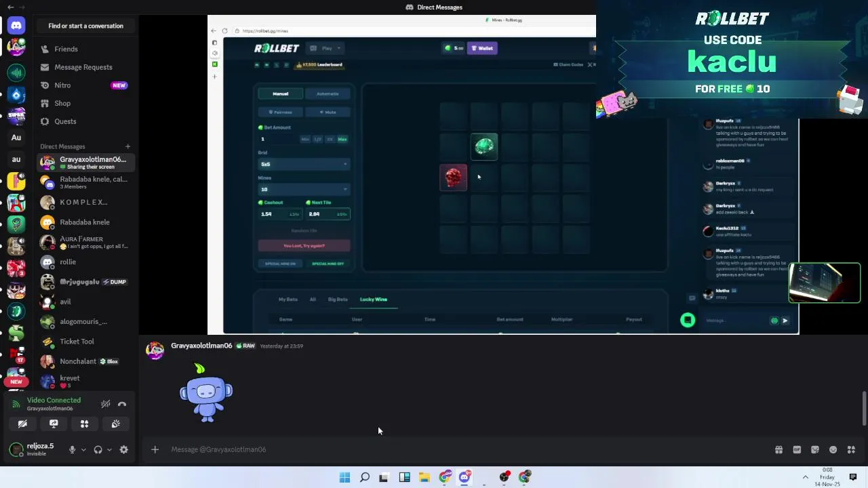
Task: Open the Friends tab
Action: [x=85, y=49]
